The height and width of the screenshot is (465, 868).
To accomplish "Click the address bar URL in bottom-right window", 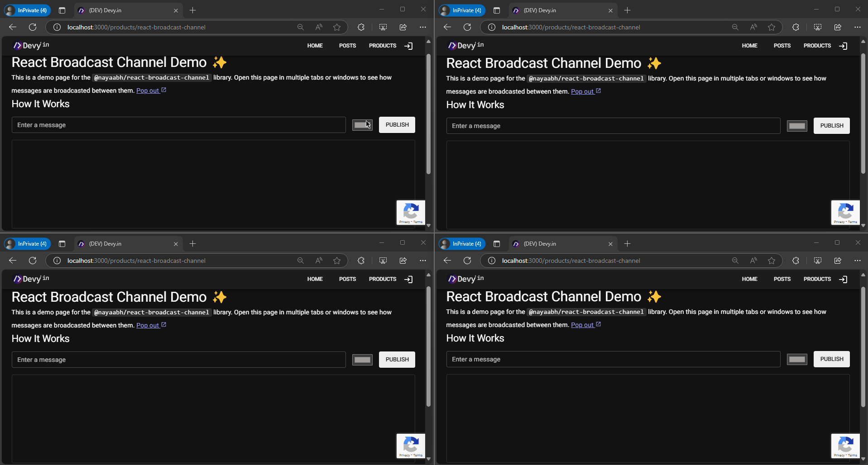I will tap(571, 261).
